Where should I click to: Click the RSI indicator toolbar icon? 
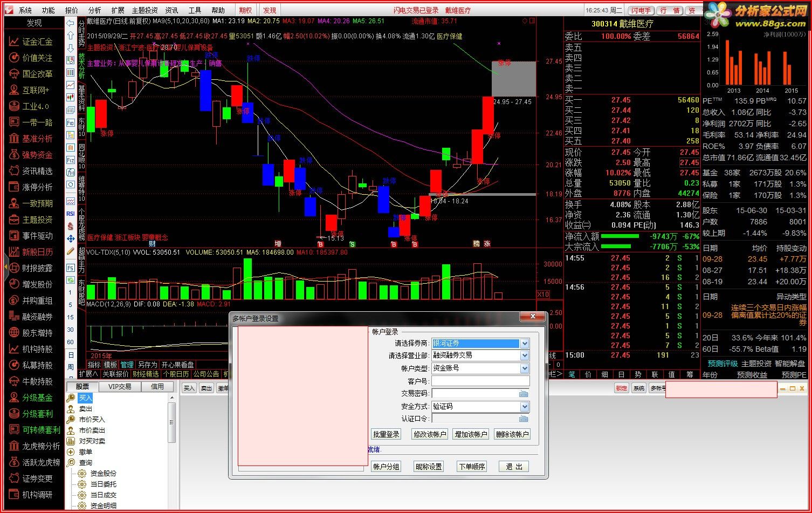coord(71,214)
